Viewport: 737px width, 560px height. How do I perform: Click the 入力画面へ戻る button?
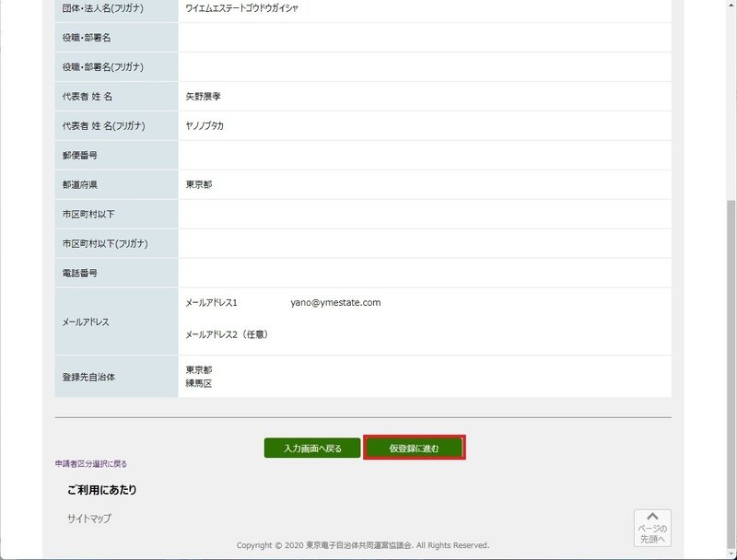coord(312,448)
